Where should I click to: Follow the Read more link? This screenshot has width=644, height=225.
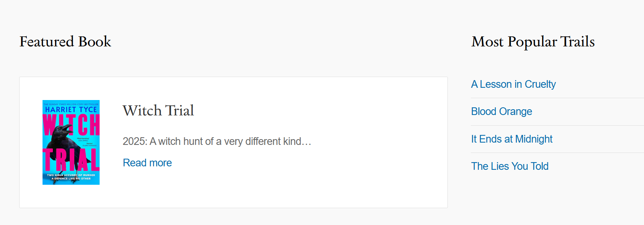click(x=147, y=163)
